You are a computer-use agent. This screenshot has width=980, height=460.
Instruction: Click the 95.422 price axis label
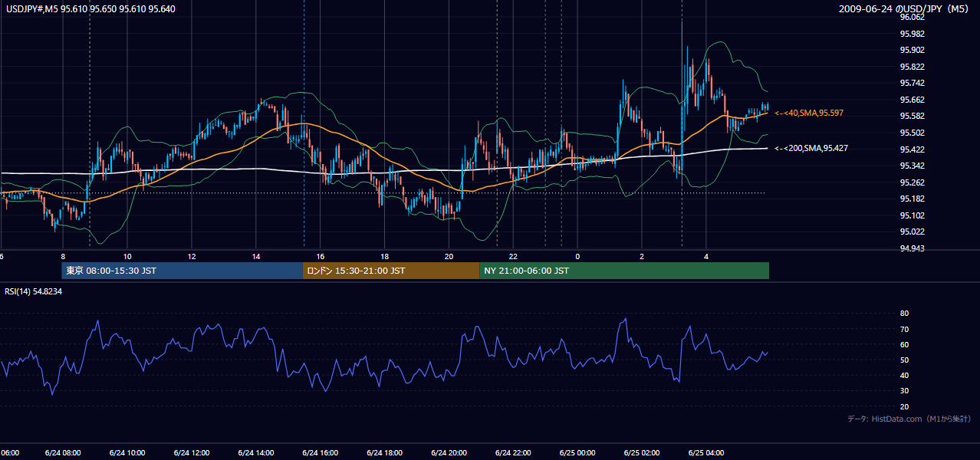tap(912, 149)
